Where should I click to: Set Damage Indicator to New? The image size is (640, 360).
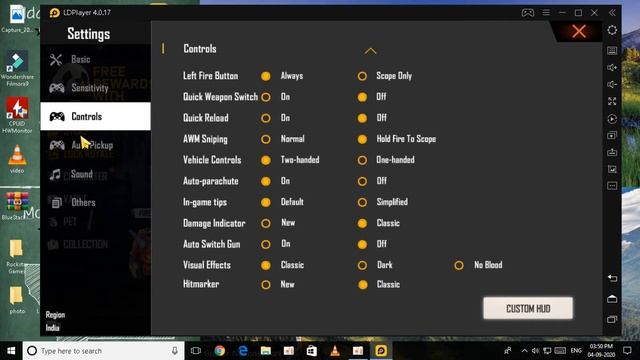coord(266,223)
